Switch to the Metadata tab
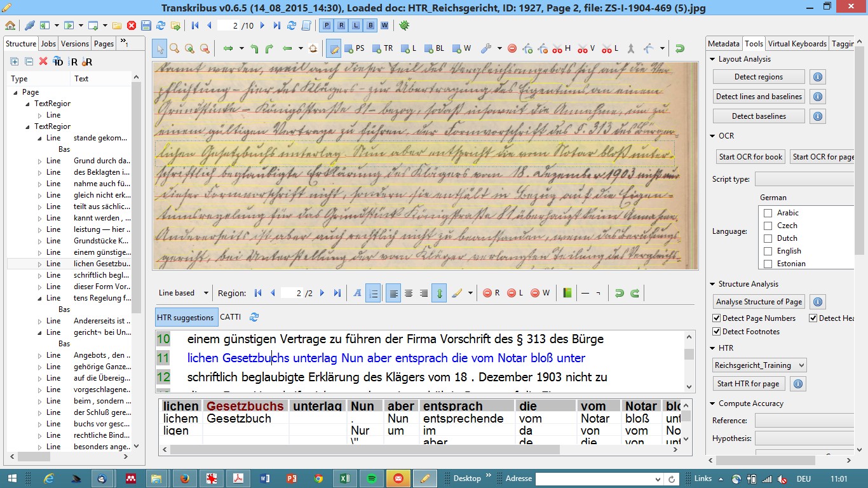 click(724, 44)
